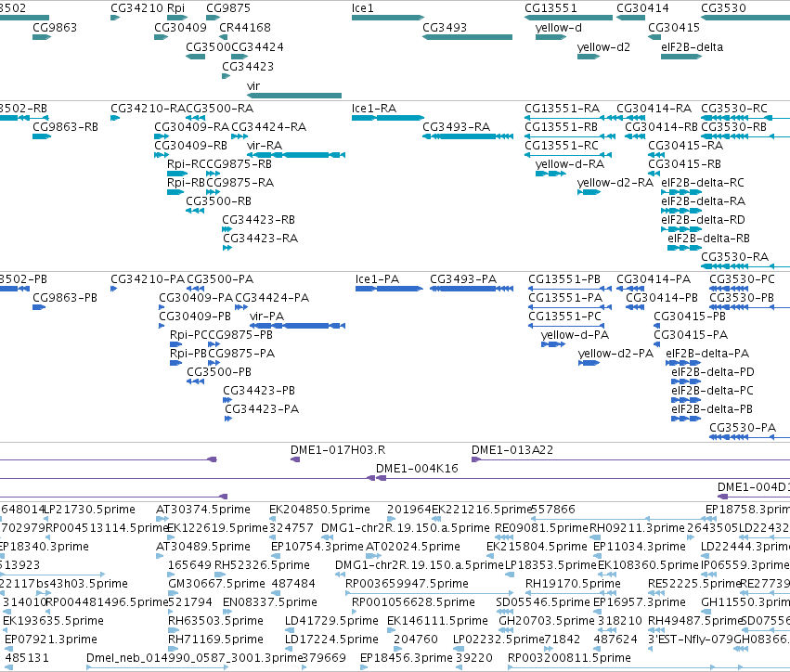Click the yellow-d2-RA transcript label
Image resolution: width=790 pixels, height=672 pixels.
tap(615, 183)
